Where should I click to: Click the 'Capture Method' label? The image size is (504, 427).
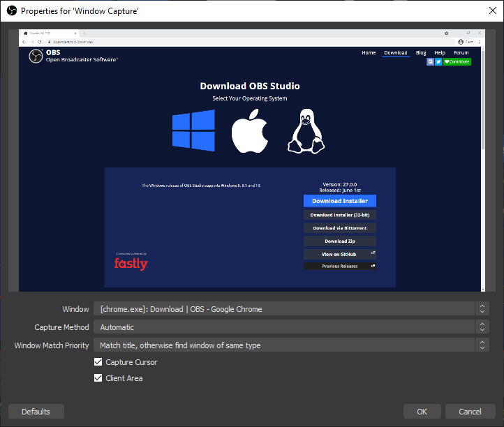coord(61,327)
